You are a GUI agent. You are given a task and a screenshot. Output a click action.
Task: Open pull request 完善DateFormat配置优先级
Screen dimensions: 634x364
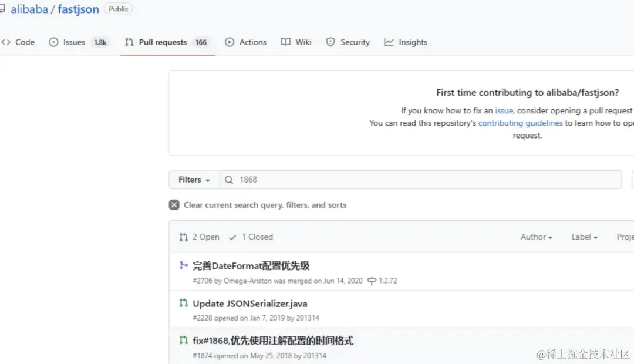pyautogui.click(x=251, y=266)
